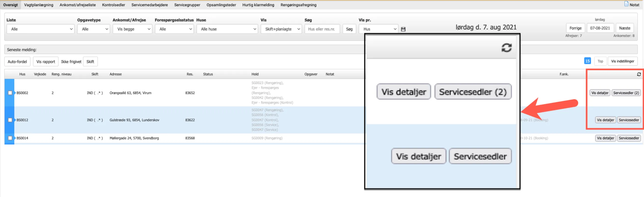Screen dimensions: 644x197
Task: Open the Liste dropdown
Action: point(40,29)
